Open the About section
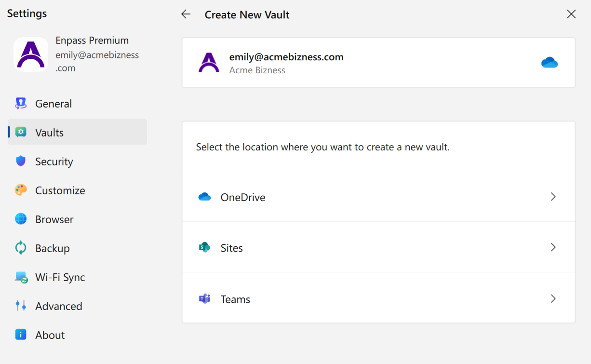Image resolution: width=591 pixels, height=364 pixels. (77, 335)
